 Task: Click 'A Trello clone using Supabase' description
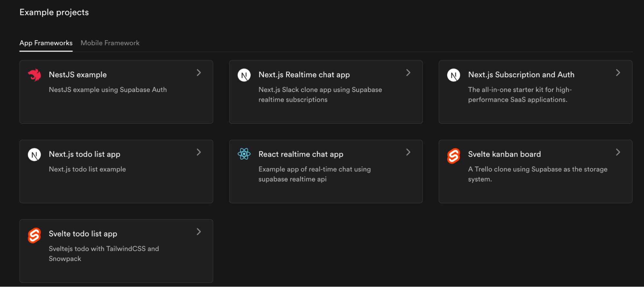click(x=538, y=174)
